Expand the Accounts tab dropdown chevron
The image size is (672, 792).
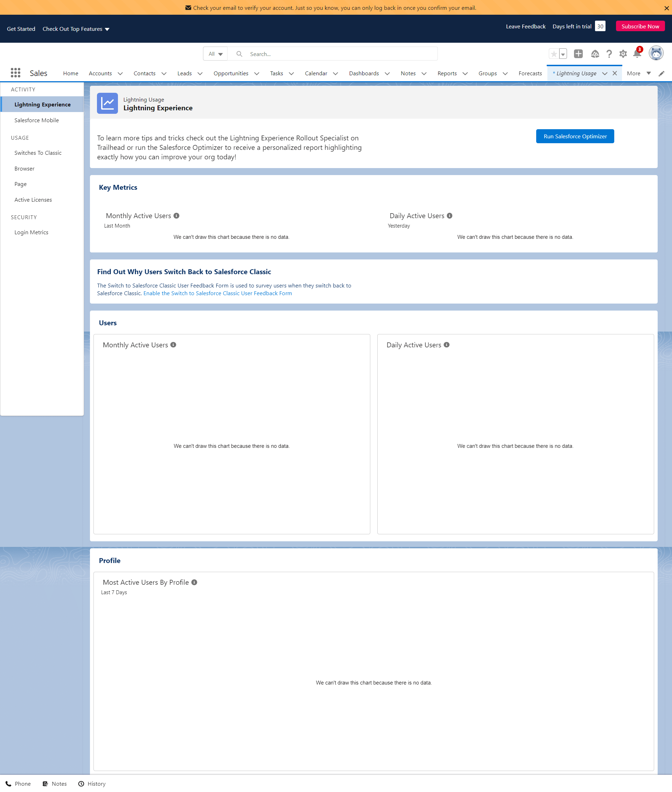pos(120,74)
